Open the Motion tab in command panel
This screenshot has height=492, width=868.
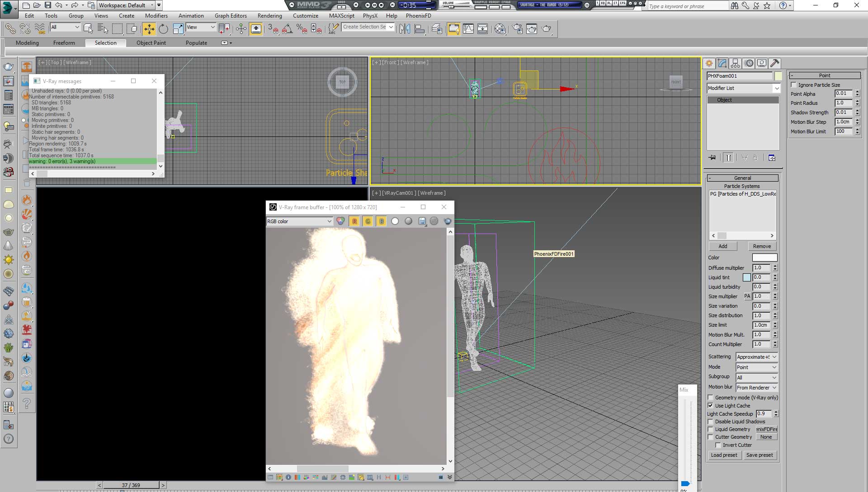(749, 63)
